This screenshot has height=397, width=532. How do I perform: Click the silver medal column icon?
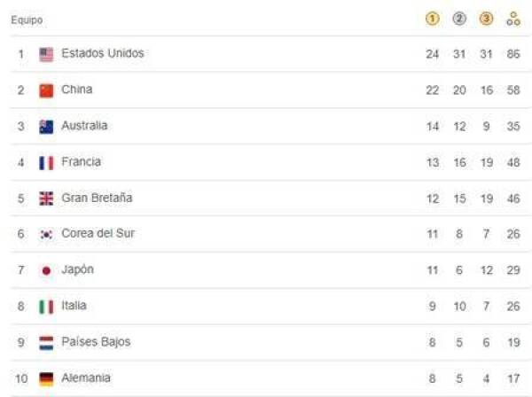pos(459,19)
